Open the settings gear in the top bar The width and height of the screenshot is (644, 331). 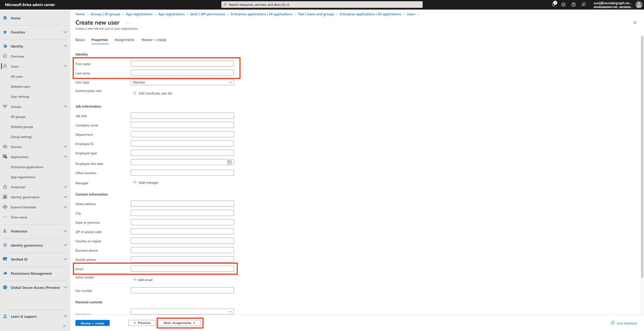[x=563, y=4]
